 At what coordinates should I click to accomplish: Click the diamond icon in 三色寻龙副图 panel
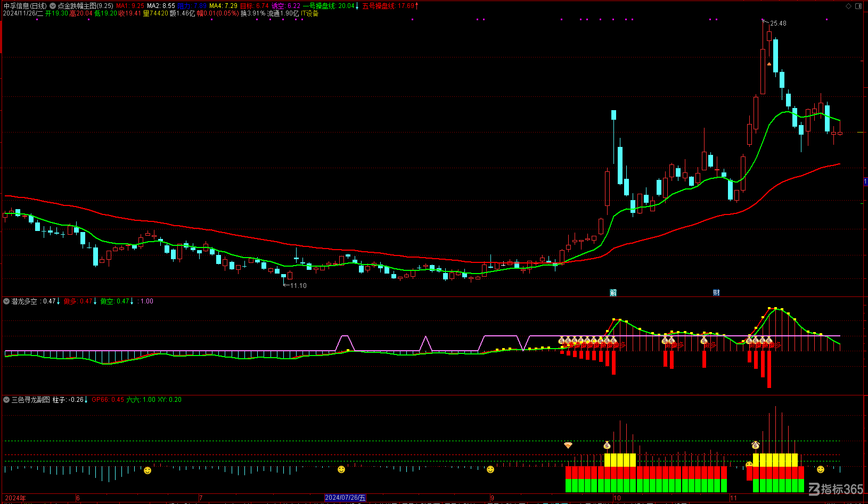coord(568,445)
